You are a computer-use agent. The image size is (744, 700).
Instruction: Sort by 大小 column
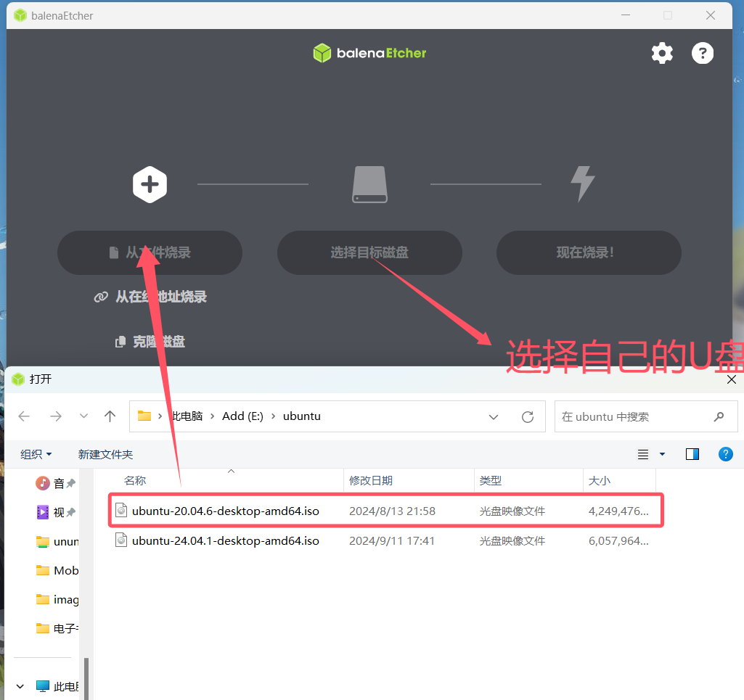tap(600, 481)
